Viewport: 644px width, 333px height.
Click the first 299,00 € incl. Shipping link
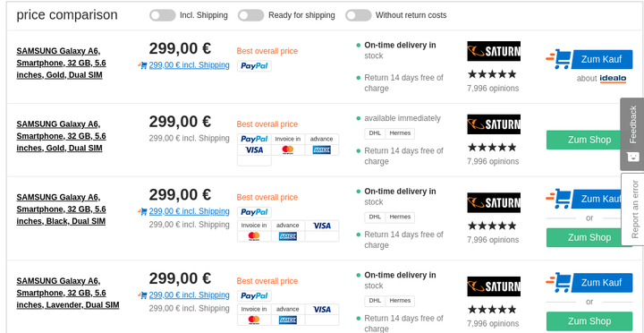[x=189, y=65]
